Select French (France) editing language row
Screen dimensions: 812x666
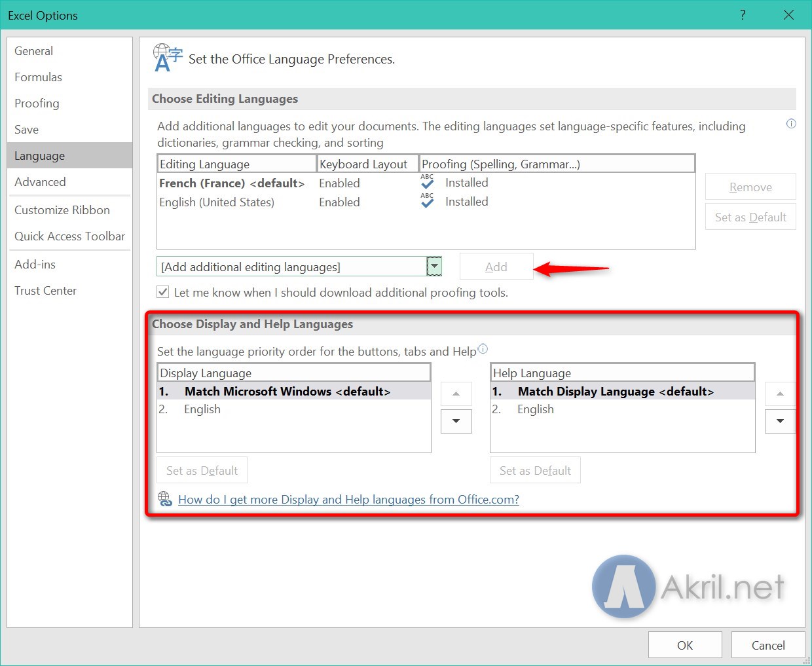coord(426,183)
